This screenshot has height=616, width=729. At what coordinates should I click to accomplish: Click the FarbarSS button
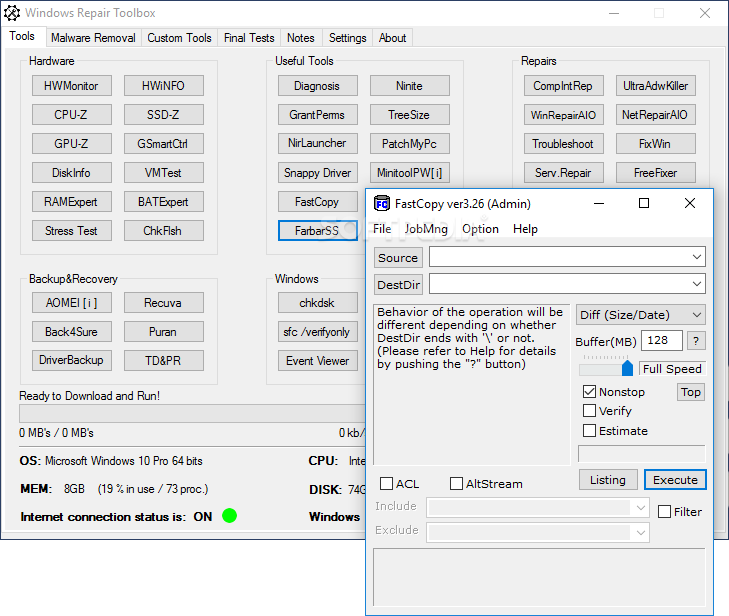(x=318, y=231)
